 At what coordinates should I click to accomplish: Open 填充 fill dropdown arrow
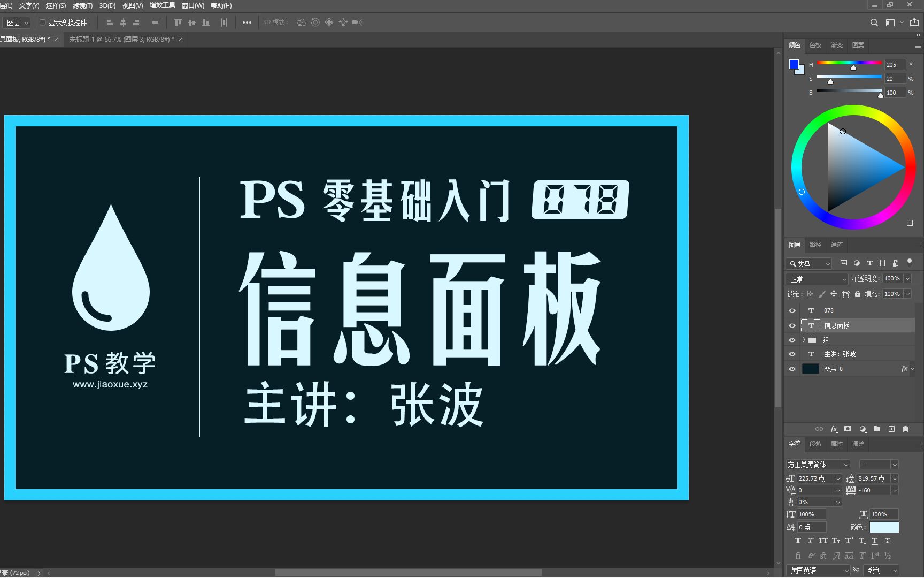click(x=907, y=294)
